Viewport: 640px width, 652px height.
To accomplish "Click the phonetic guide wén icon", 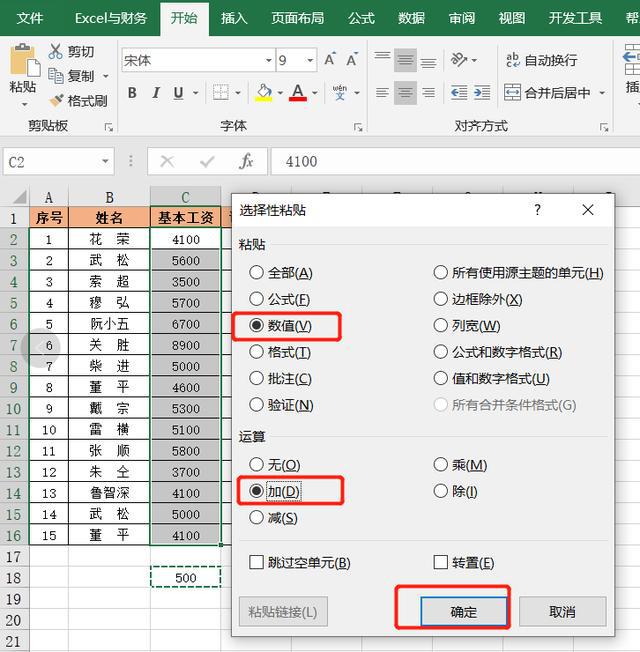I will (340, 92).
